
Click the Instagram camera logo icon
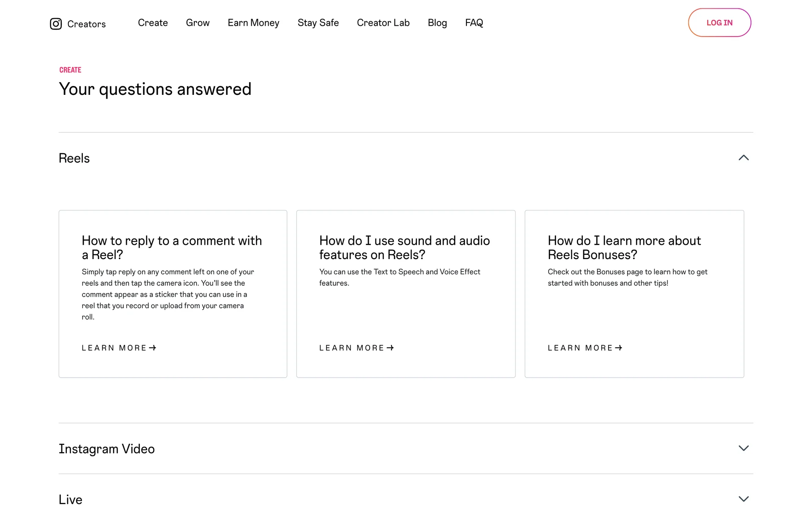(56, 24)
